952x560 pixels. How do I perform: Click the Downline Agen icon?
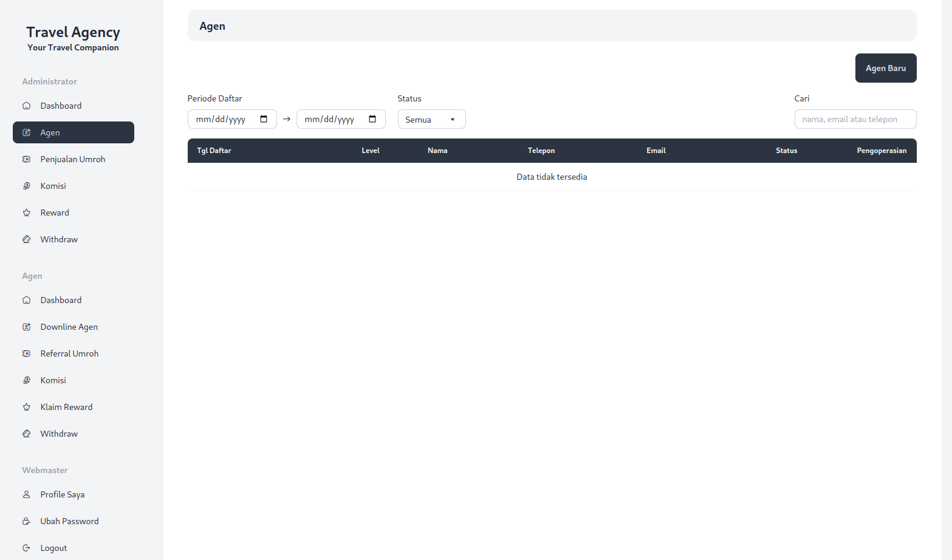pos(26,327)
